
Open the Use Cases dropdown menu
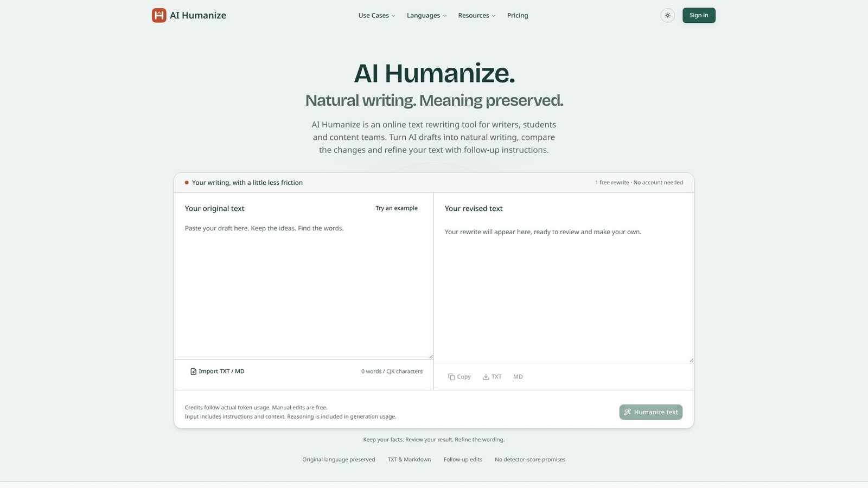point(376,16)
